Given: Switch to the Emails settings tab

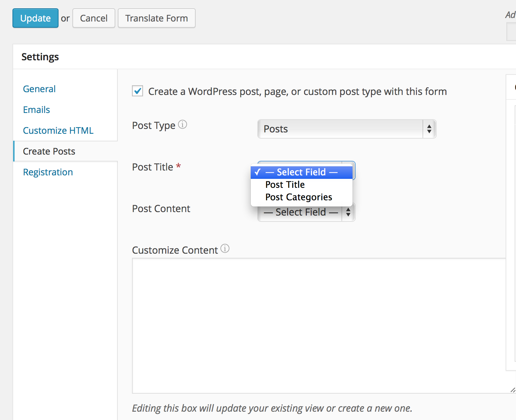Looking at the screenshot, I should click(x=36, y=110).
